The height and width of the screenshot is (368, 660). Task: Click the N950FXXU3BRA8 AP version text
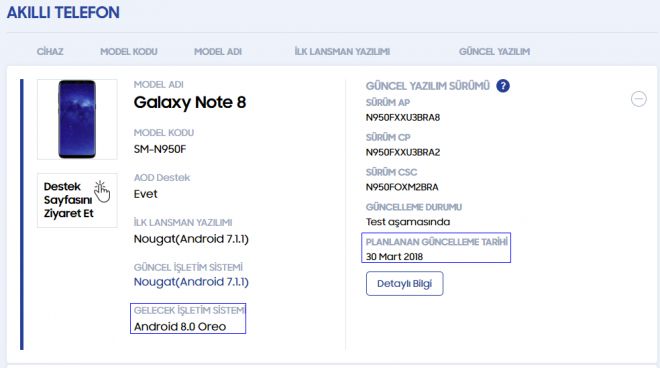(x=403, y=117)
